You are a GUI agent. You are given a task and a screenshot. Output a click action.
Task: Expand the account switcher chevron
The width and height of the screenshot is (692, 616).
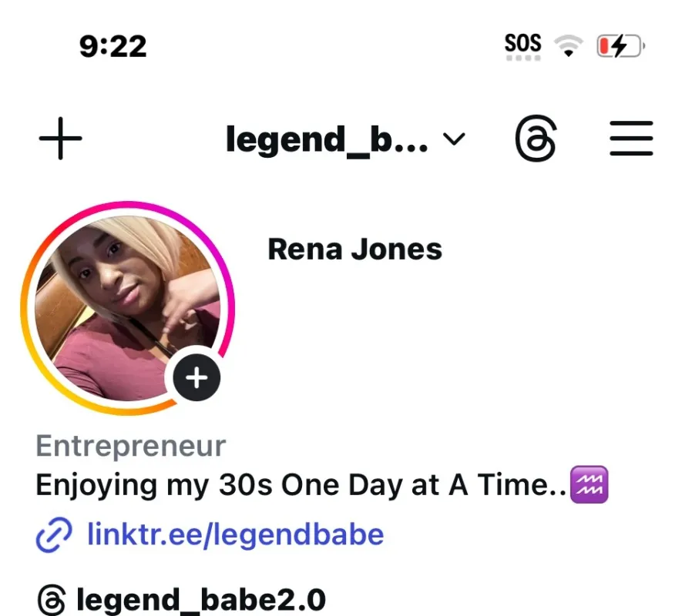[455, 139]
